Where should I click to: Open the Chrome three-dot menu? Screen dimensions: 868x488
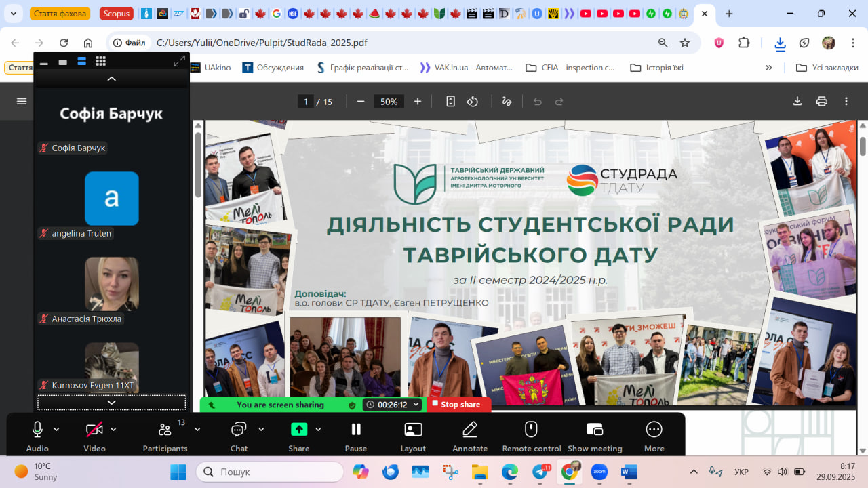(852, 43)
